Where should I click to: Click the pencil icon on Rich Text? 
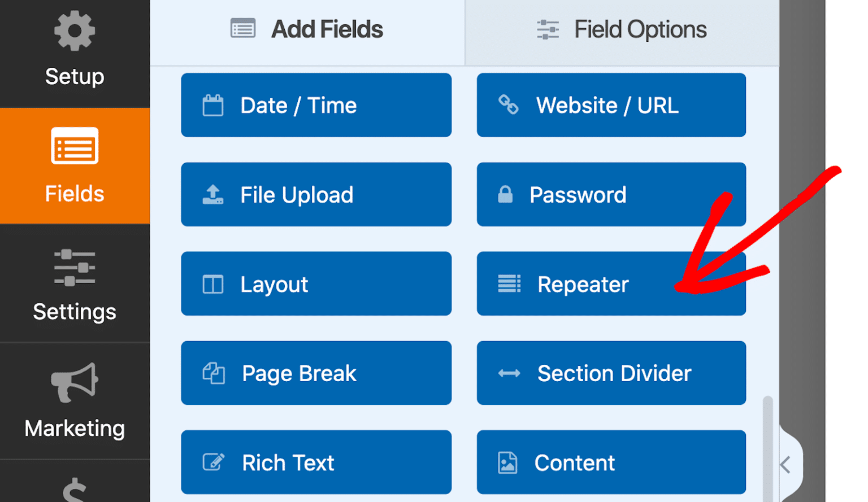[213, 462]
